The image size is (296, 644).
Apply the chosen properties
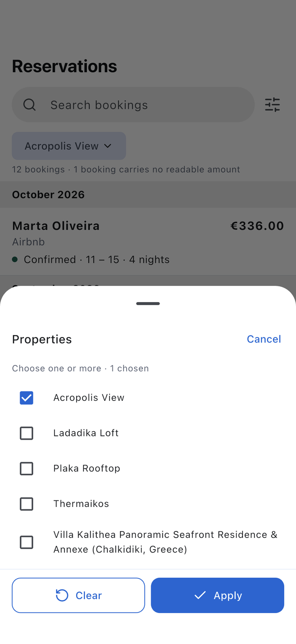click(217, 595)
